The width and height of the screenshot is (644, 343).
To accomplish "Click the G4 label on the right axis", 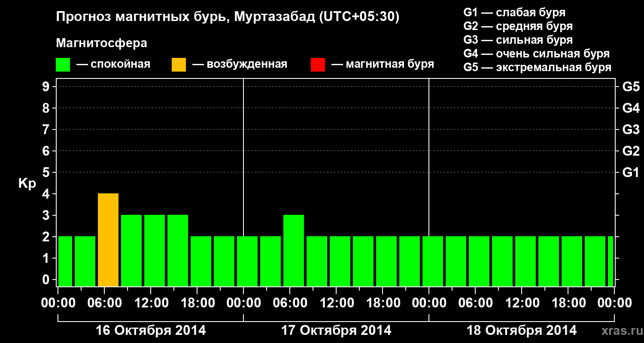I will [631, 108].
